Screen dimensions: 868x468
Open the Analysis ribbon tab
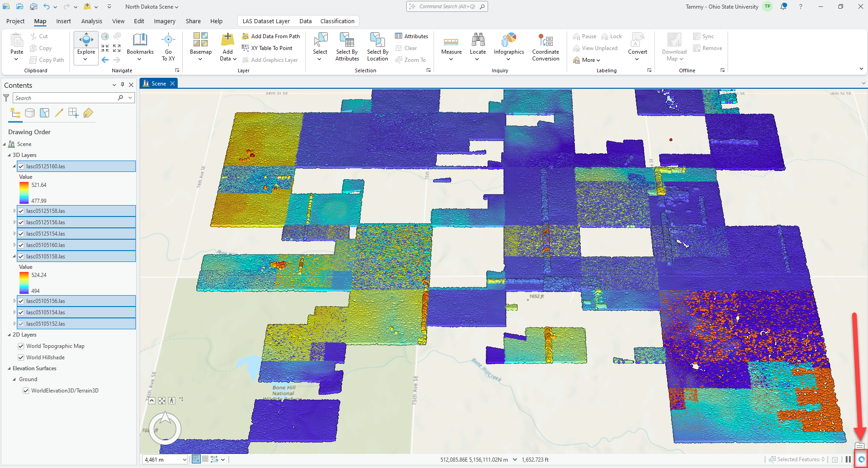(91, 21)
